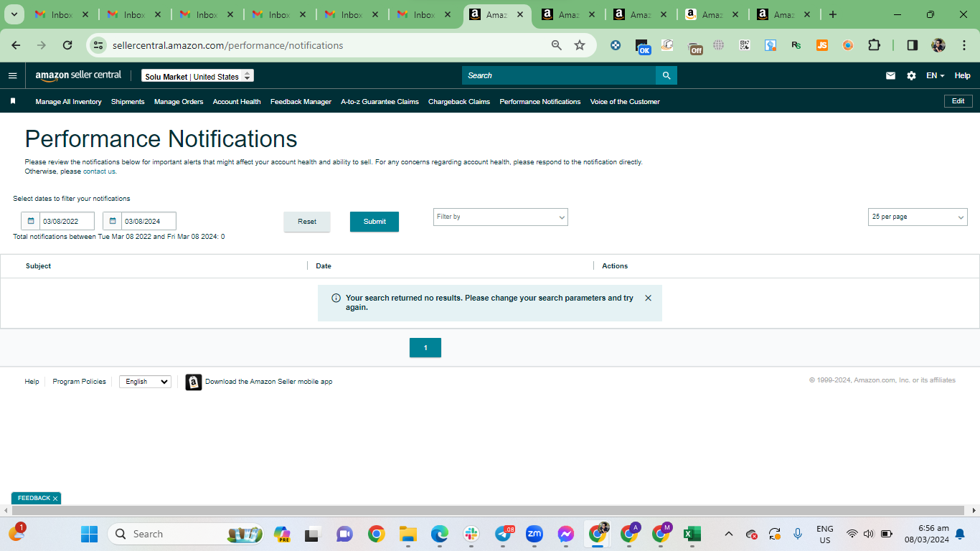
Task: Click the zoom magnifier icon in address bar
Action: tap(557, 45)
